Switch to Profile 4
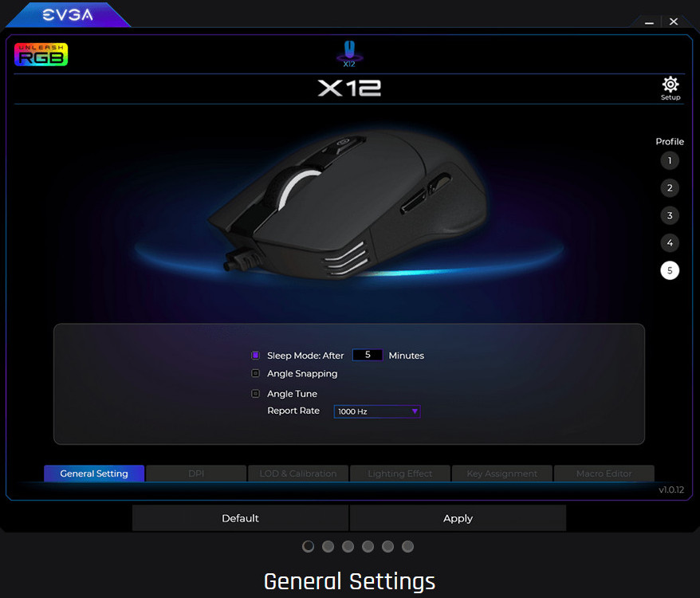 pos(670,243)
